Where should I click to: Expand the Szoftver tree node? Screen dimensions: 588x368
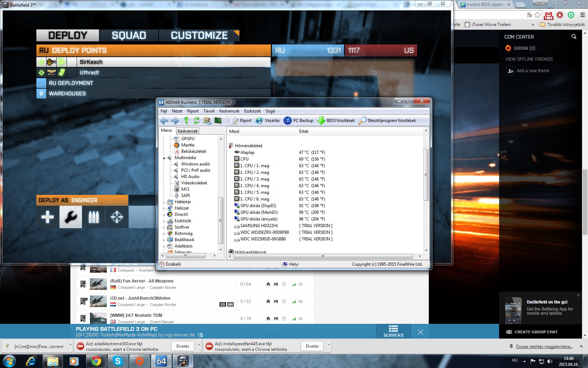point(164,227)
